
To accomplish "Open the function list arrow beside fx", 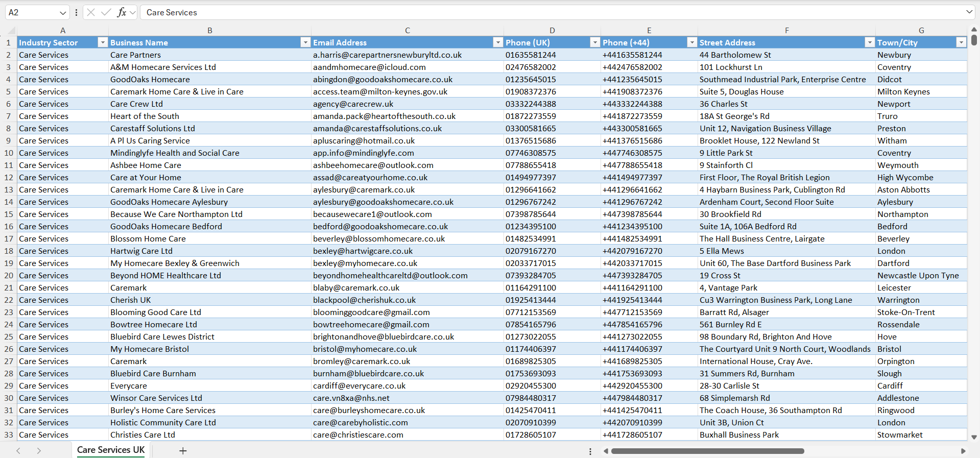I will pos(133,12).
